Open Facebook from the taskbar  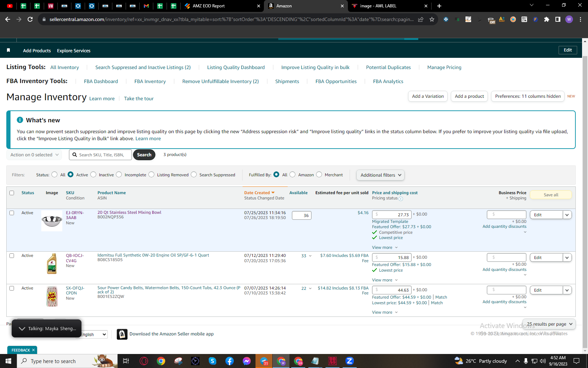230,361
